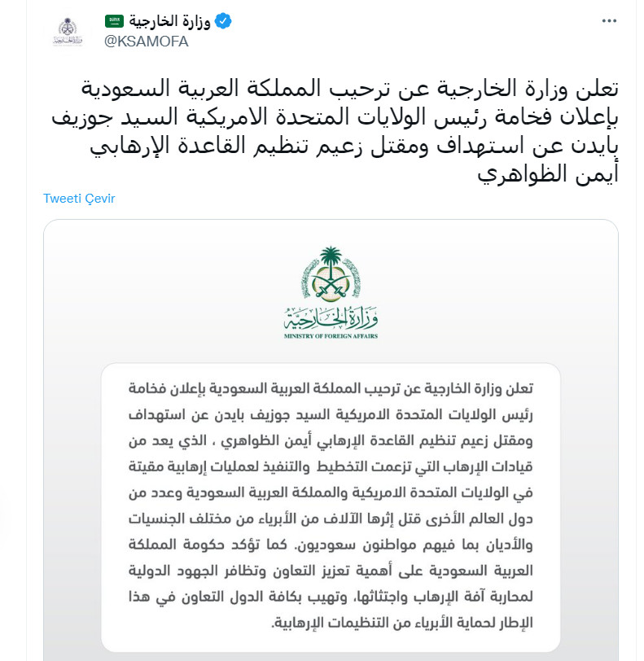The height and width of the screenshot is (661, 644).
Task: Click the statement line starting لمحاربة آفة الإرهاب
Action: pyautogui.click(x=334, y=597)
